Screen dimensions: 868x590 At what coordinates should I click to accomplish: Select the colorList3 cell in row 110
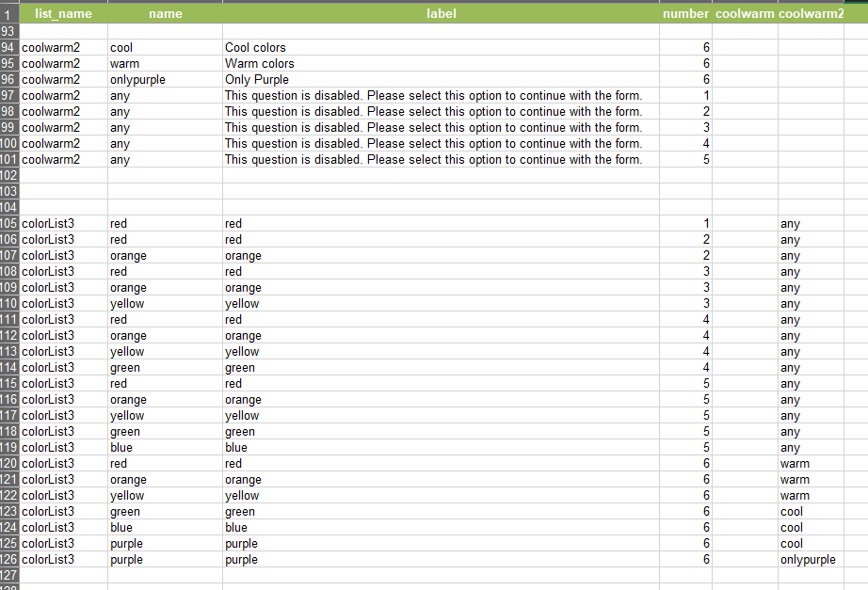click(64, 304)
